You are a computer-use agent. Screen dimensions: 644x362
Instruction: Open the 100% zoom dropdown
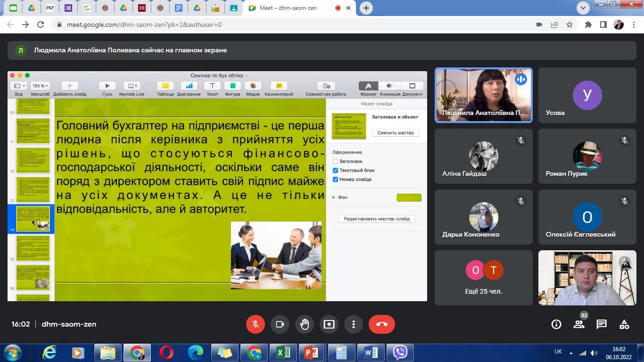[40, 86]
